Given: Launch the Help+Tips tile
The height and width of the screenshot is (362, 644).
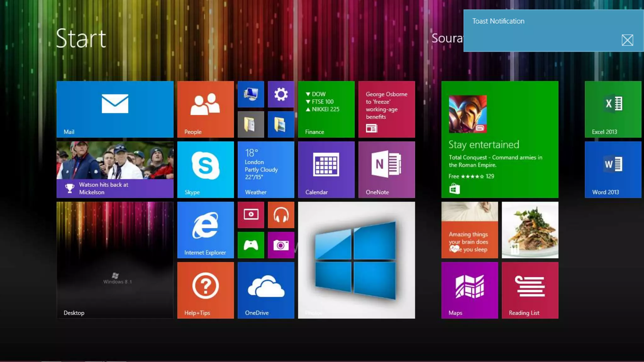Looking at the screenshot, I should (x=205, y=290).
